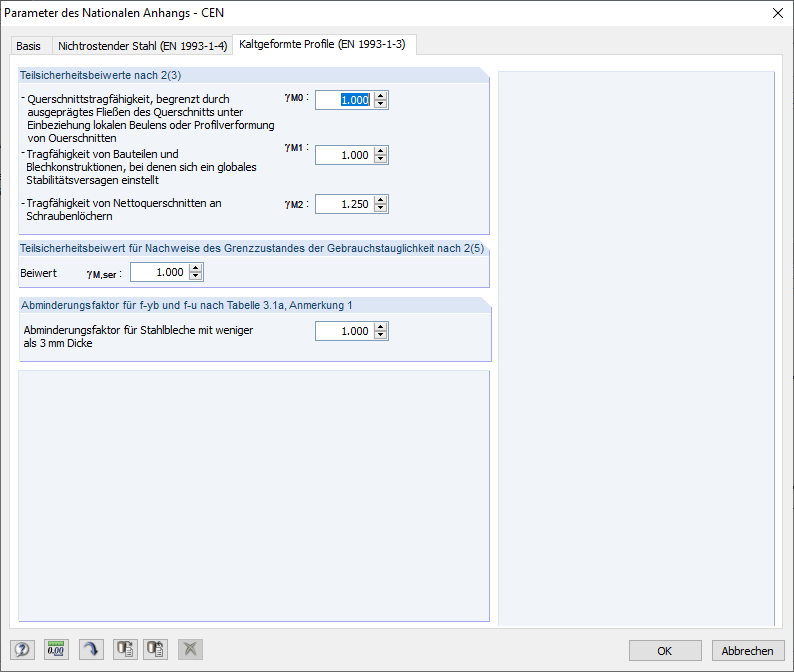Open the help speech-bubble icon

pyautogui.click(x=22, y=649)
